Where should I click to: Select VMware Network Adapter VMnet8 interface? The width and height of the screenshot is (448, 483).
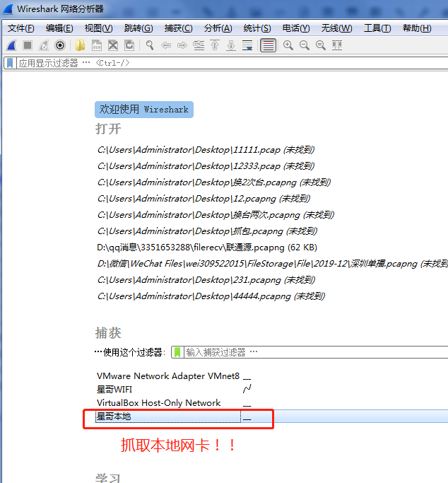pyautogui.click(x=168, y=376)
